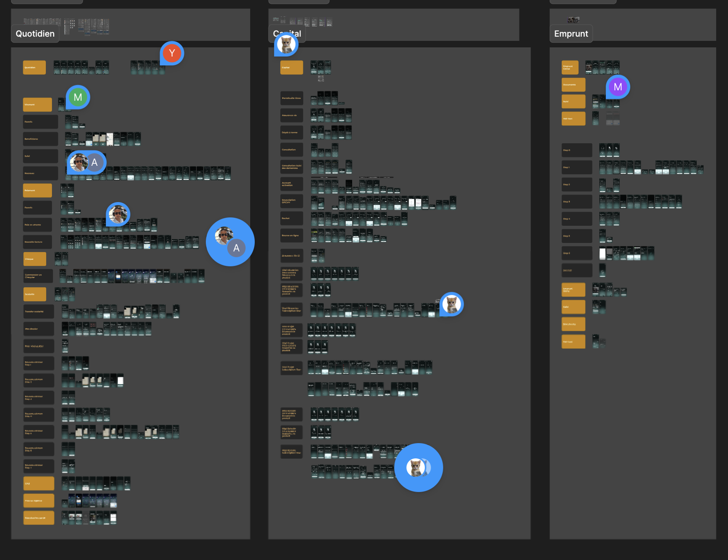The width and height of the screenshot is (728, 560).
Task: Select the Consultation block
Action: 292,150
